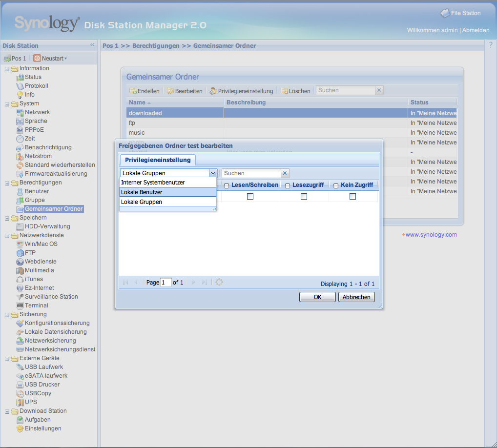Click the Suchen field in dialog

tap(251, 173)
